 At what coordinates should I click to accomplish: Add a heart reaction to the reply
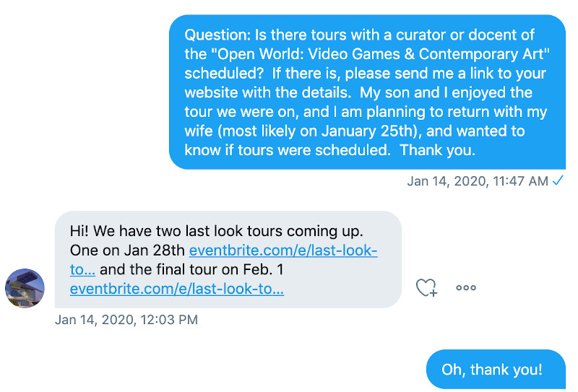point(427,288)
